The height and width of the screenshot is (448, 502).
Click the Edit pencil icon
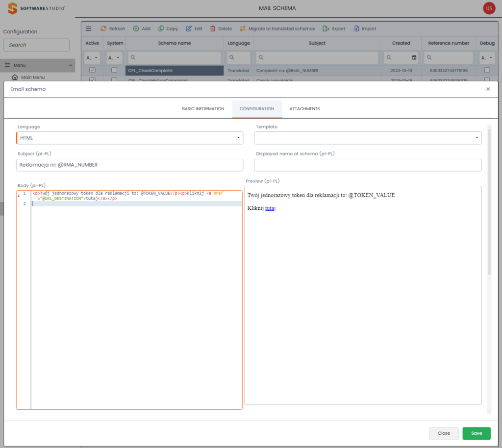click(189, 29)
